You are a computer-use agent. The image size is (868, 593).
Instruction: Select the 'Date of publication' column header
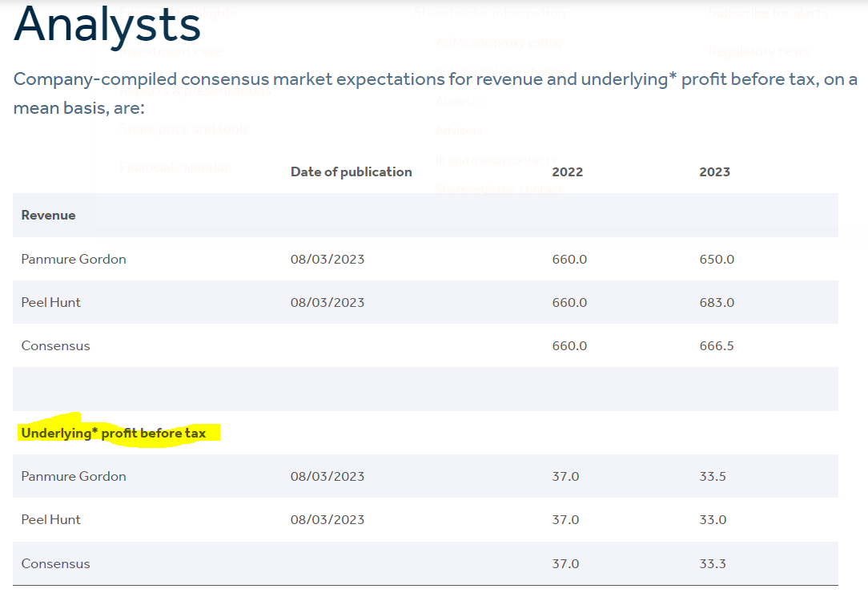(x=351, y=171)
